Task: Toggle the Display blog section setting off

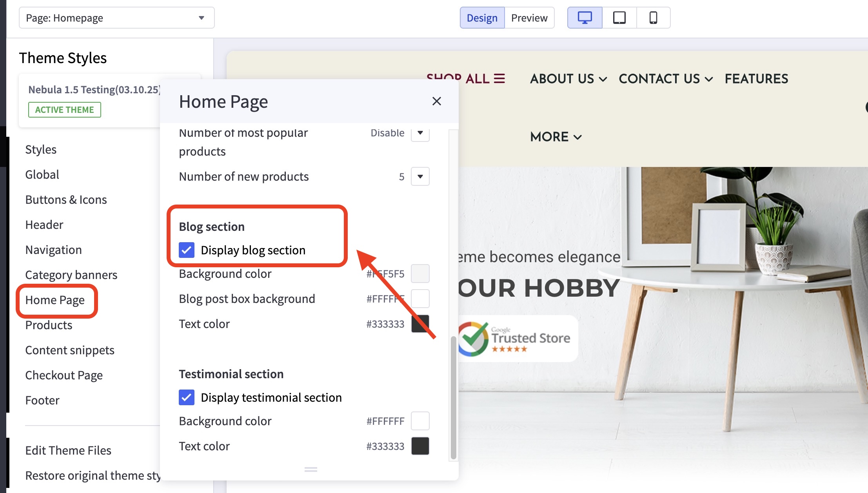Action: click(187, 250)
